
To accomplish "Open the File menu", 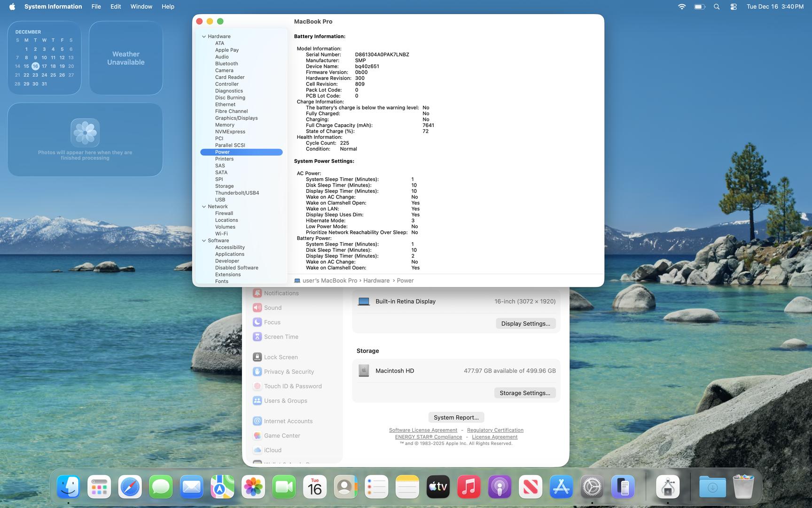I will pos(96,7).
